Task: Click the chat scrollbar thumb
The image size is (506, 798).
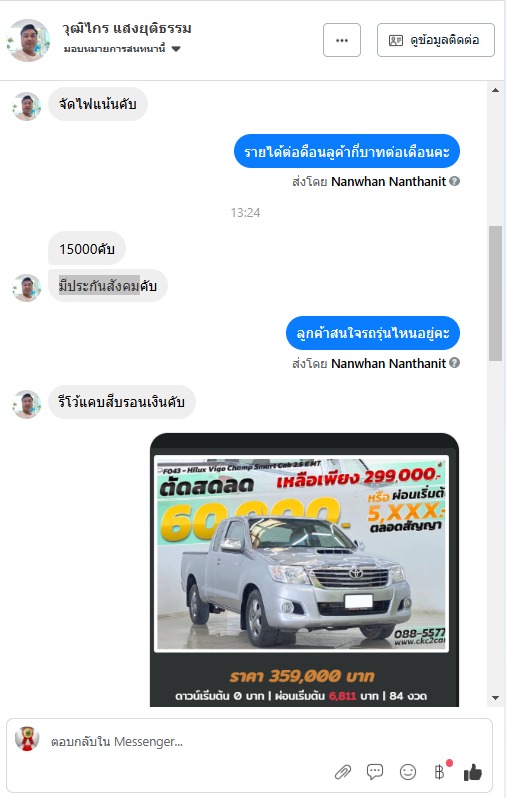Action: [495, 293]
